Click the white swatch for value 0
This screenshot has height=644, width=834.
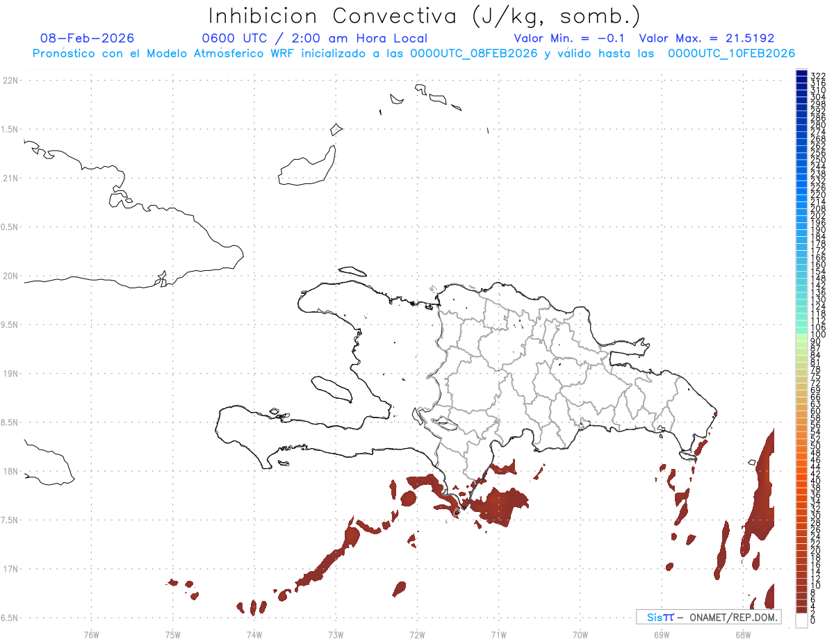coord(801,621)
